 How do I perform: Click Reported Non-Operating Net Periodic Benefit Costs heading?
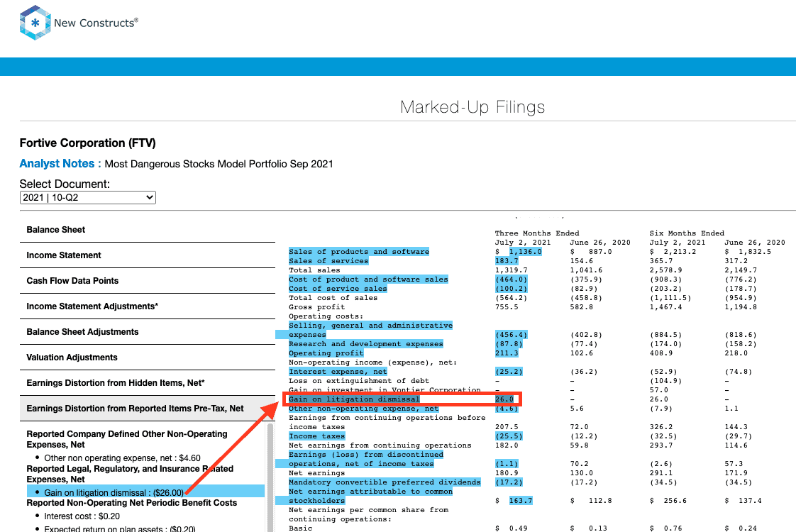tap(131, 502)
